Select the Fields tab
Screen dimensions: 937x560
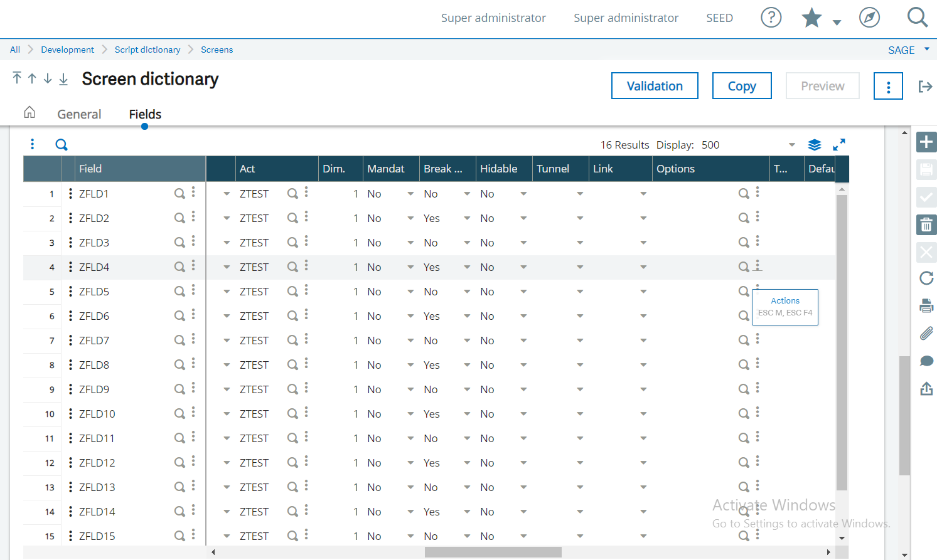(x=145, y=114)
